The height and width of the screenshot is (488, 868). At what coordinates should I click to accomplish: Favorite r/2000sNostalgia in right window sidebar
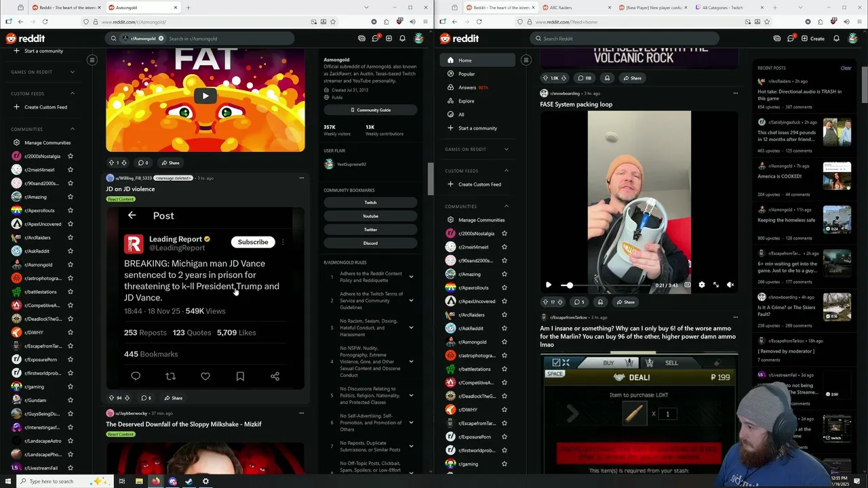(505, 234)
